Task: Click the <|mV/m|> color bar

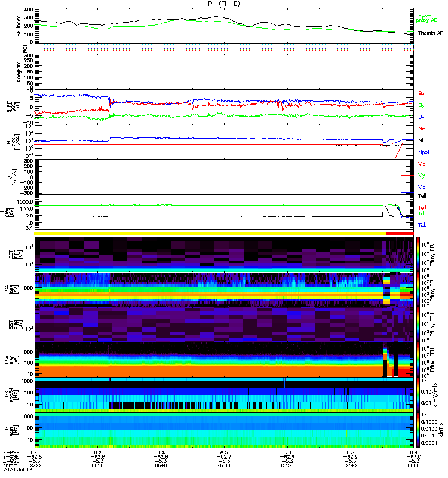Action: (x=418, y=395)
